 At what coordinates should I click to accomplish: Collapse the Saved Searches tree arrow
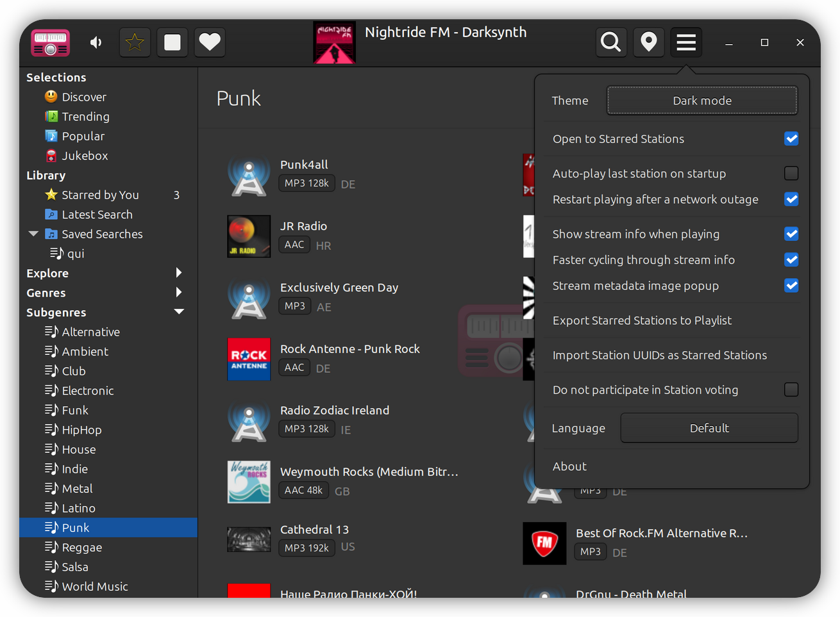coord(33,234)
